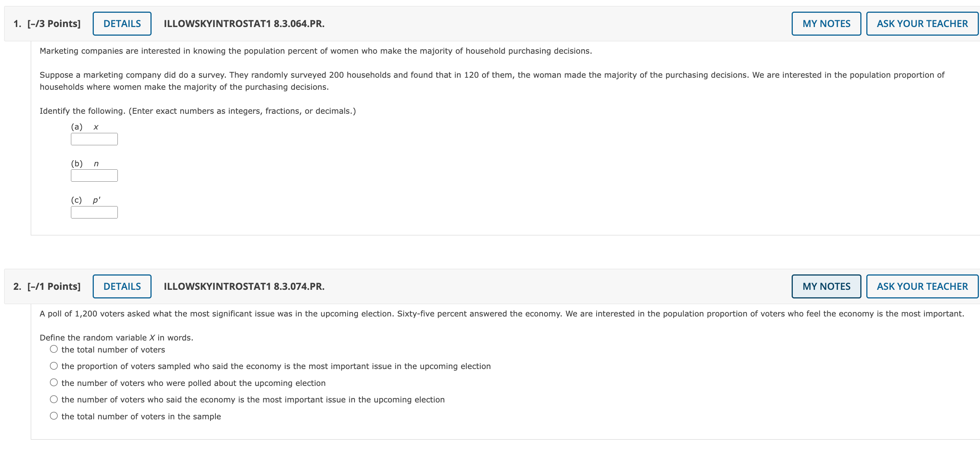
Task: Click the 'Define the random variable X' heading
Action: (116, 337)
